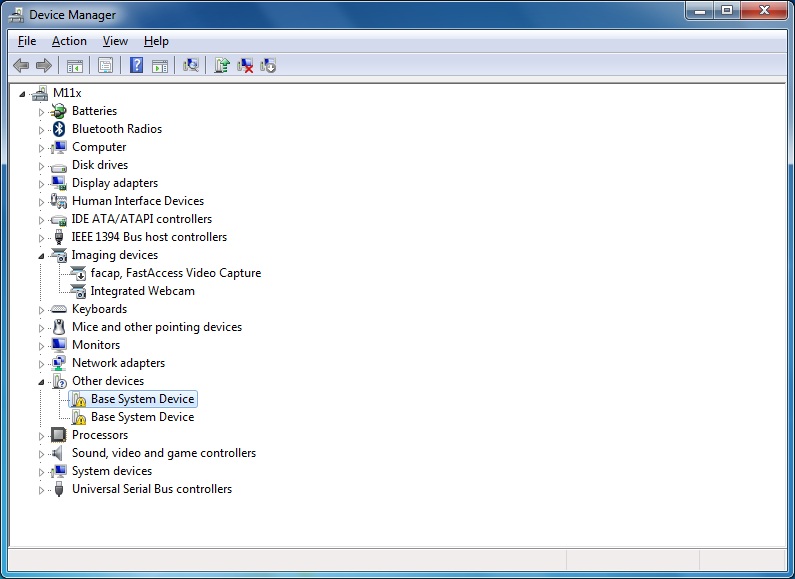Click Scan for hardware changes icon
795x579 pixels.
pos(191,65)
